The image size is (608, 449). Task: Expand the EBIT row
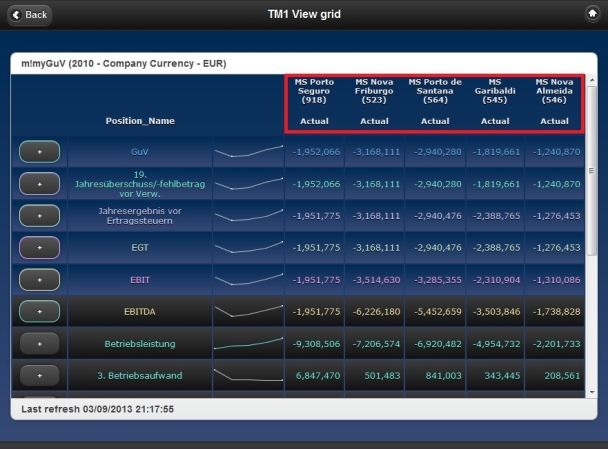40,280
